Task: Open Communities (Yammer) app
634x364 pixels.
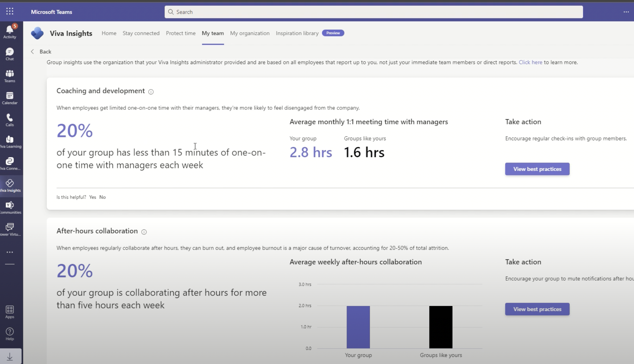Action: pyautogui.click(x=10, y=208)
